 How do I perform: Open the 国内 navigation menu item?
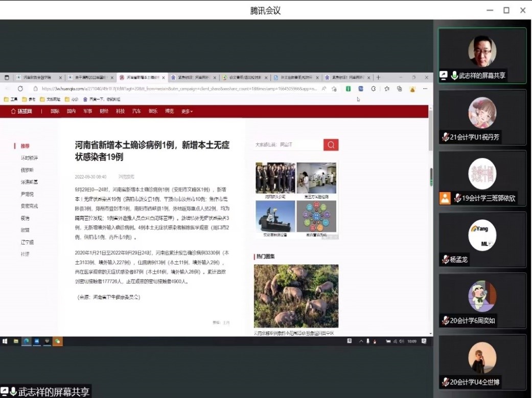coord(71,111)
